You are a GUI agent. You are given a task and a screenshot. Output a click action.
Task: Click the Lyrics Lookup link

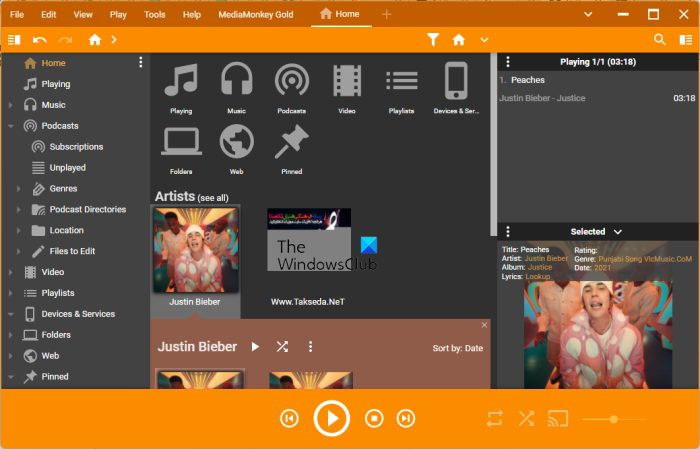[539, 276]
